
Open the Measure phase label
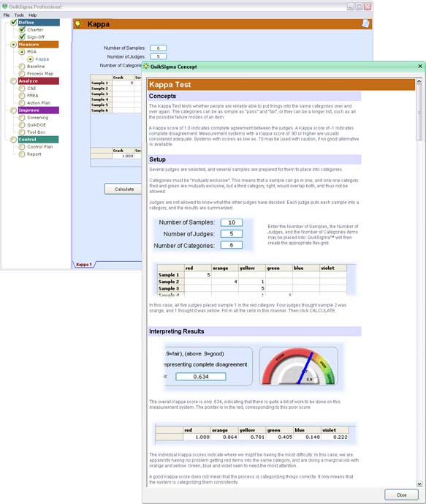(x=38, y=45)
